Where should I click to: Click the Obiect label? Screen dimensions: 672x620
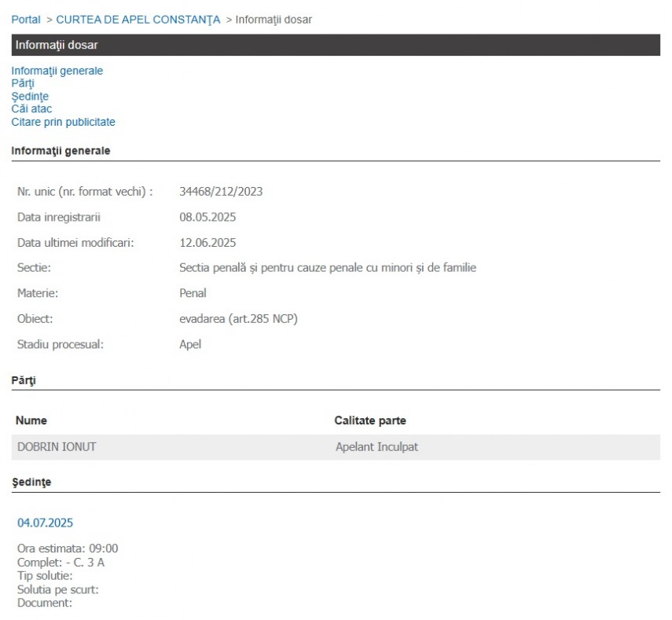[35, 319]
